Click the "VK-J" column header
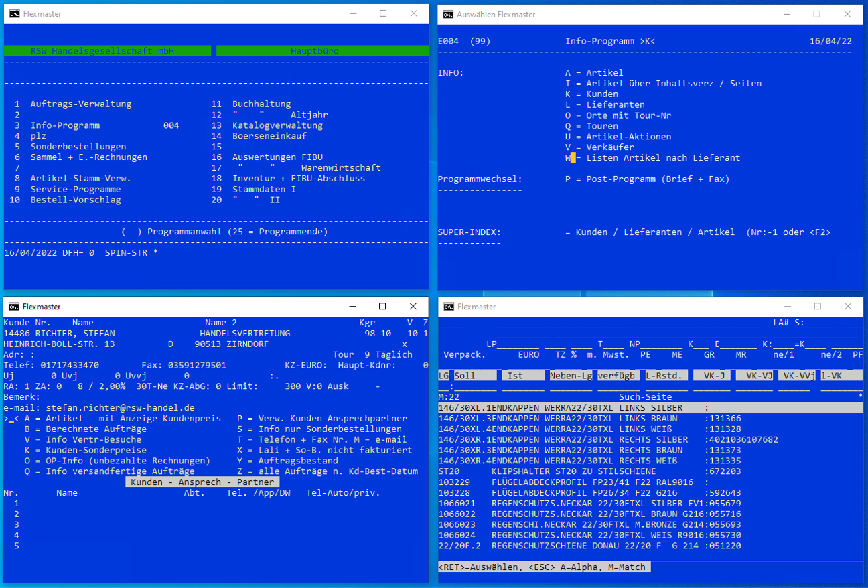Screen dimensions: 868x588 [x=712, y=375]
